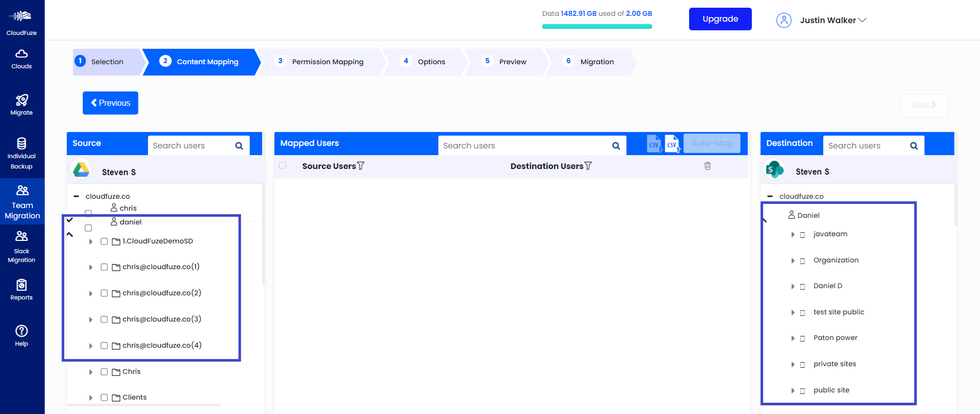Go to the Content Mapping step

coord(201,62)
